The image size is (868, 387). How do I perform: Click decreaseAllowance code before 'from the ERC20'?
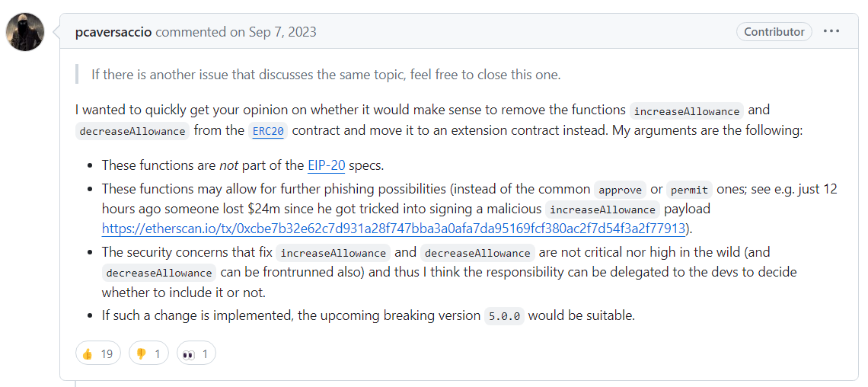(x=132, y=132)
